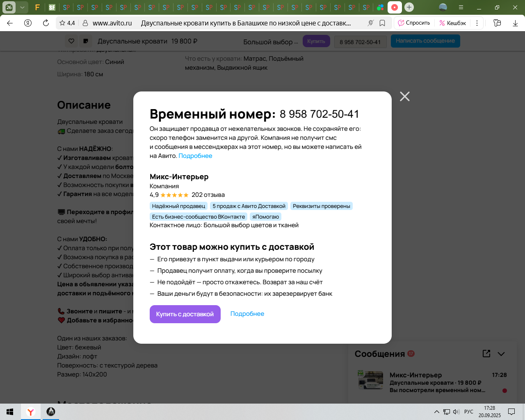This screenshot has width=525, height=420.
Task: Open the three-dot menu beside Кешбэк
Action: pos(477,23)
